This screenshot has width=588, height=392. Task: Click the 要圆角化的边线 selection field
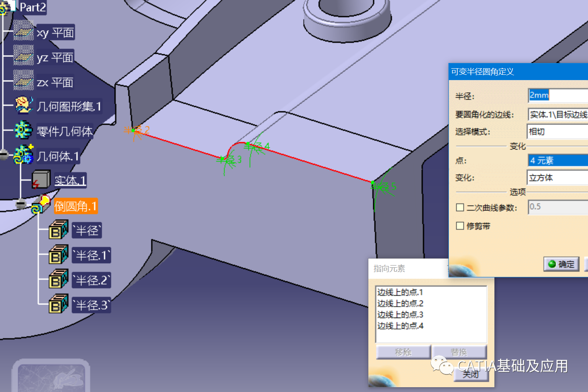click(x=558, y=115)
